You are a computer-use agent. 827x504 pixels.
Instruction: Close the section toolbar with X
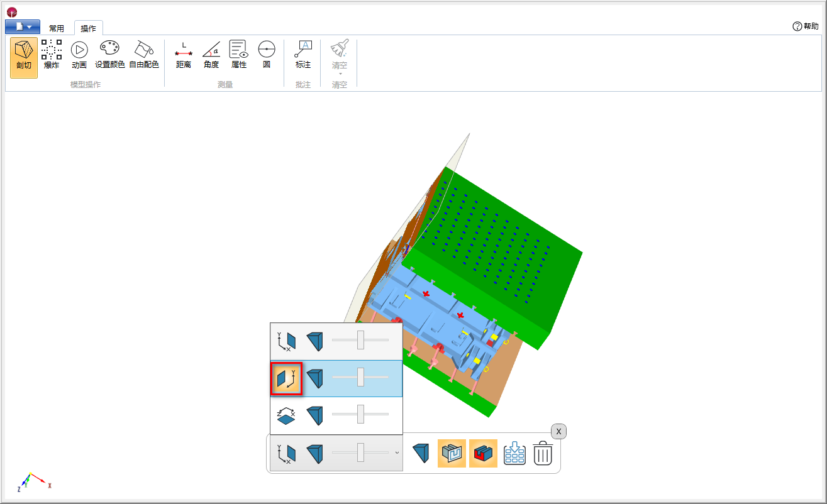point(558,431)
